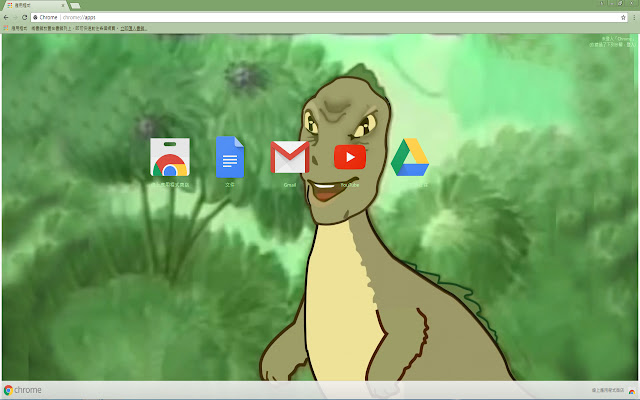
Task: Open a new tab
Action: point(75,6)
